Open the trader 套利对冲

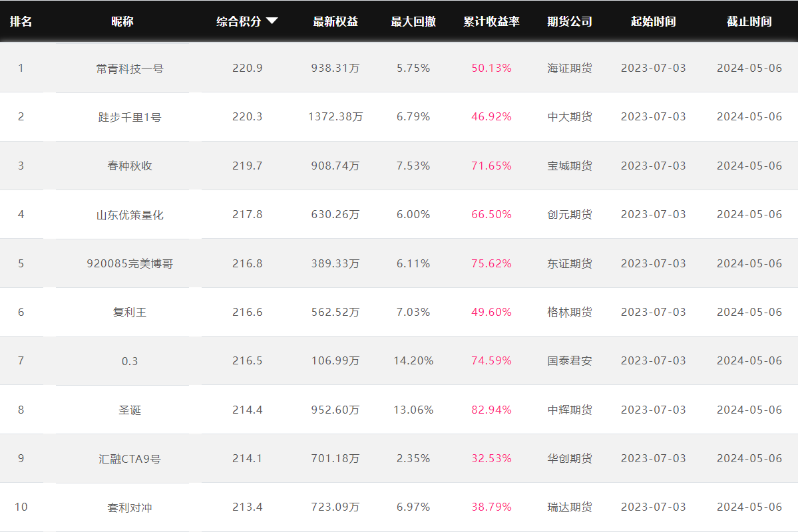point(130,507)
